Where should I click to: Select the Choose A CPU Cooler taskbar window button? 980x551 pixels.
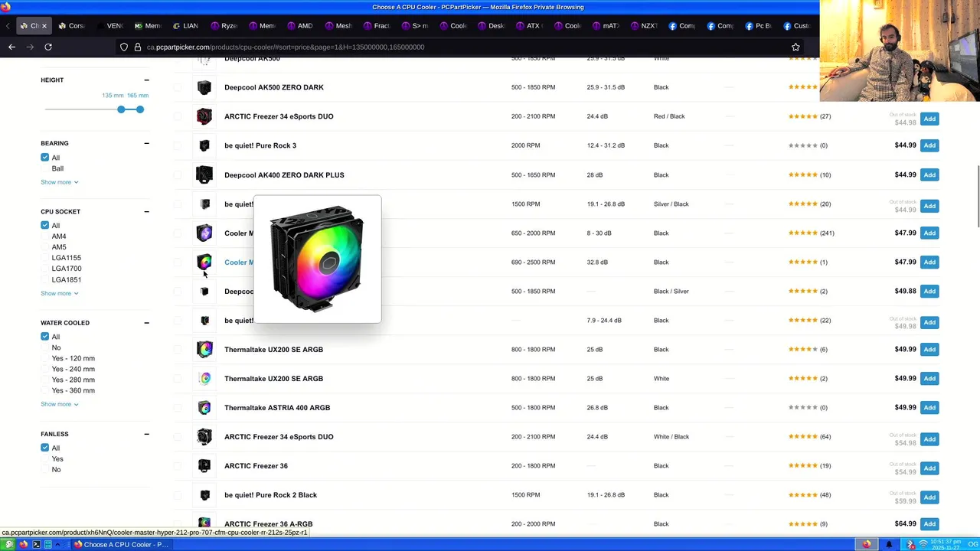(x=122, y=545)
